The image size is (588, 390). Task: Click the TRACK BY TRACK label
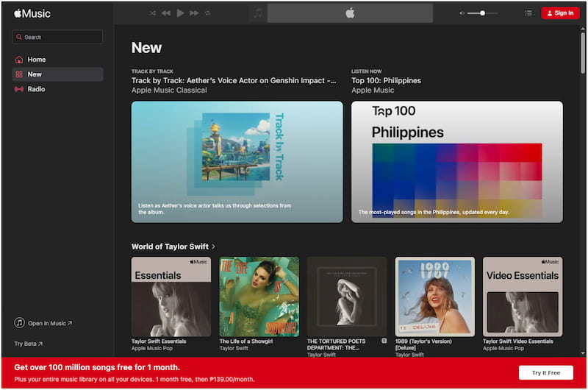tap(152, 71)
